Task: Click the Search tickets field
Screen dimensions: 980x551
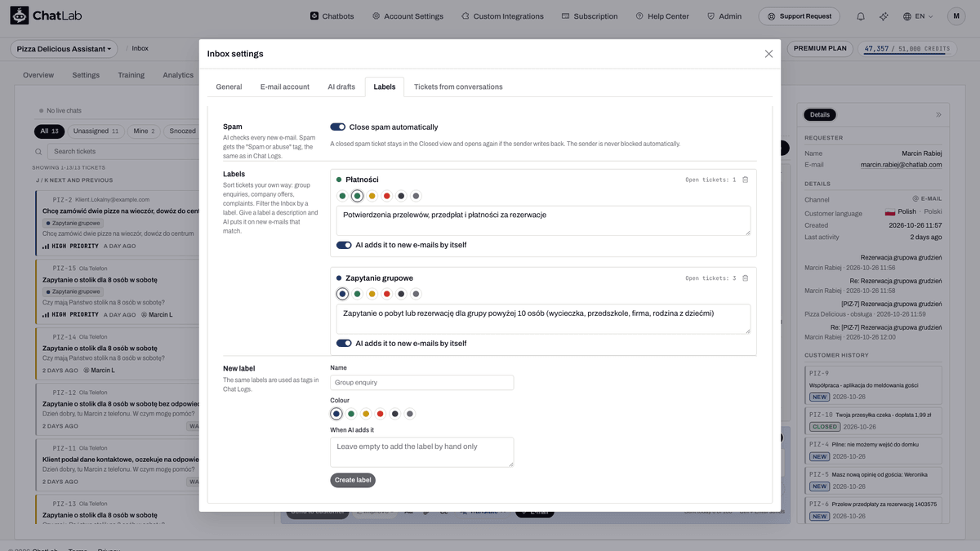Action: coord(121,152)
